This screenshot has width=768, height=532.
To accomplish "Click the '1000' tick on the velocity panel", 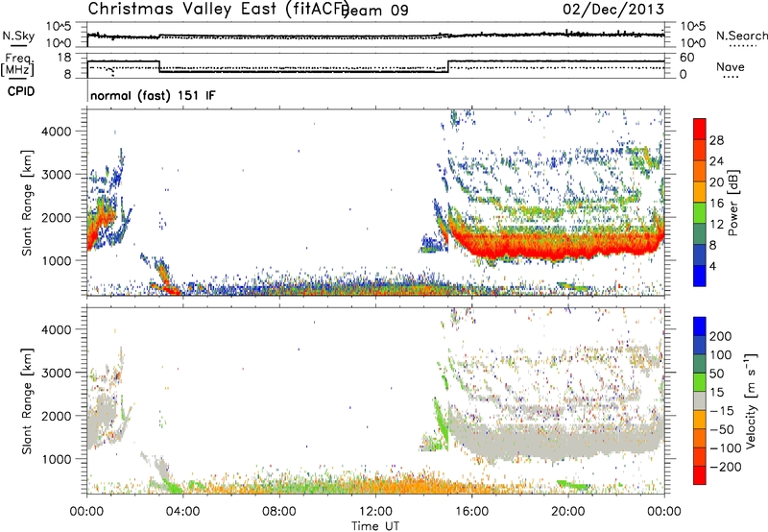I will point(57,459).
